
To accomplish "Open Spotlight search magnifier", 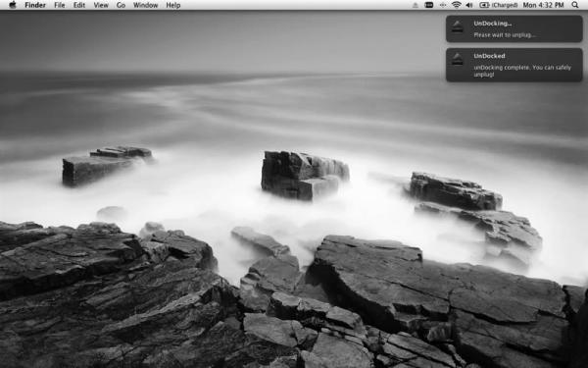I will point(575,5).
